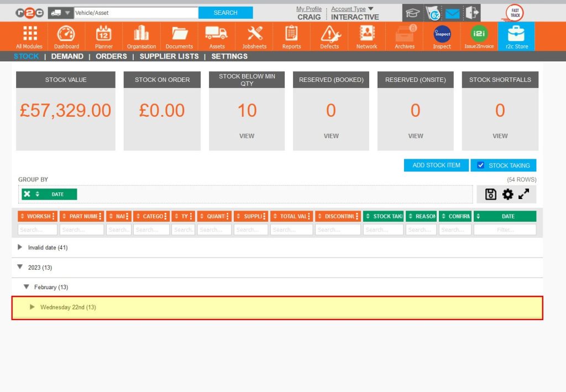The image size is (566, 392).
Task: Open the Account Type dropdown
Action: (x=349, y=9)
